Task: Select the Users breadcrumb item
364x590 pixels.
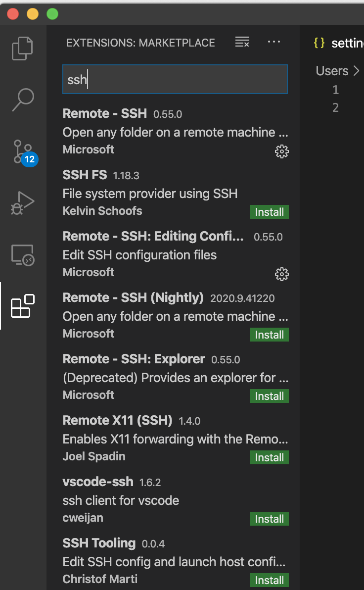Action: 332,71
